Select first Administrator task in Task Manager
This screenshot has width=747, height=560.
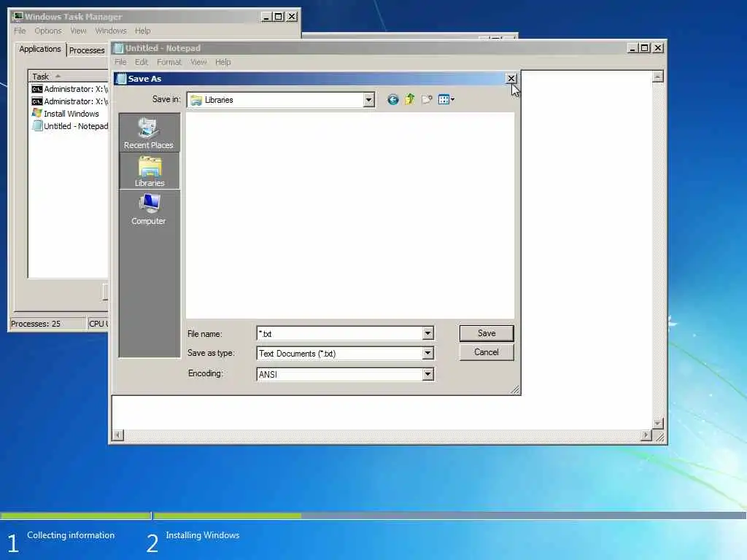click(70, 89)
